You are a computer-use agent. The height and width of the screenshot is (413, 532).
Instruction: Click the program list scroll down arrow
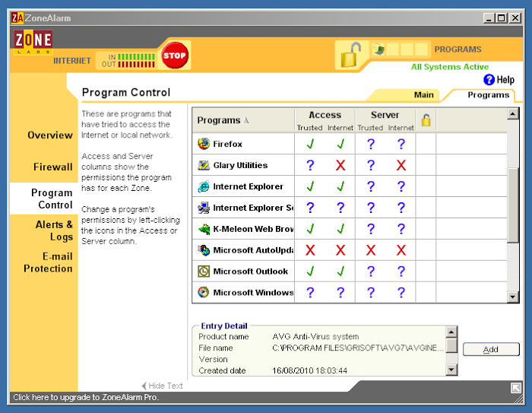coord(513,297)
